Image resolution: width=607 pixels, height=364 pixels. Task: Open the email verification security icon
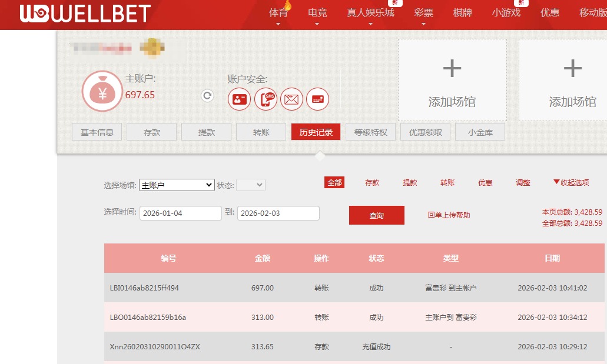click(x=291, y=99)
